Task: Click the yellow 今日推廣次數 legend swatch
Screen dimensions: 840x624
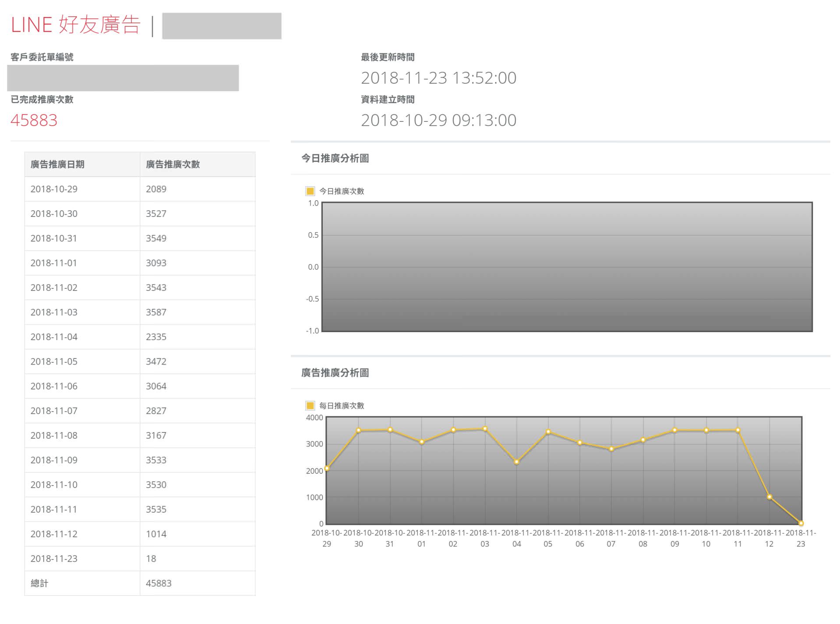Action: click(x=310, y=191)
